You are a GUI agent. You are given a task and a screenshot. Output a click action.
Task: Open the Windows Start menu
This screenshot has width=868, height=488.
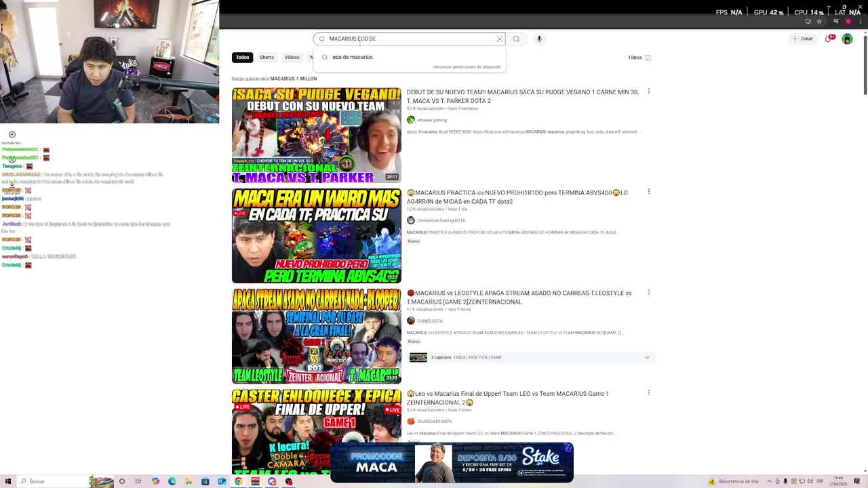[x=7, y=481]
